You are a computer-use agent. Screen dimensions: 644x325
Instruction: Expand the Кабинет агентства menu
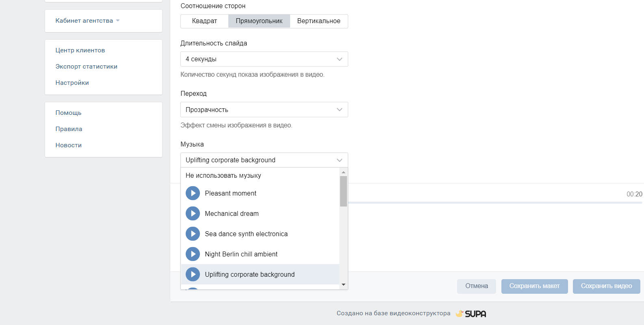[x=87, y=21]
